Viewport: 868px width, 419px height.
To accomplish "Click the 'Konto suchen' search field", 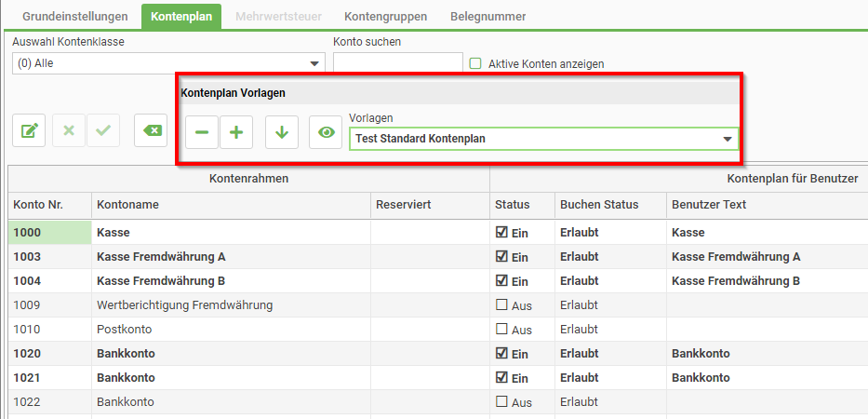I will (398, 63).
